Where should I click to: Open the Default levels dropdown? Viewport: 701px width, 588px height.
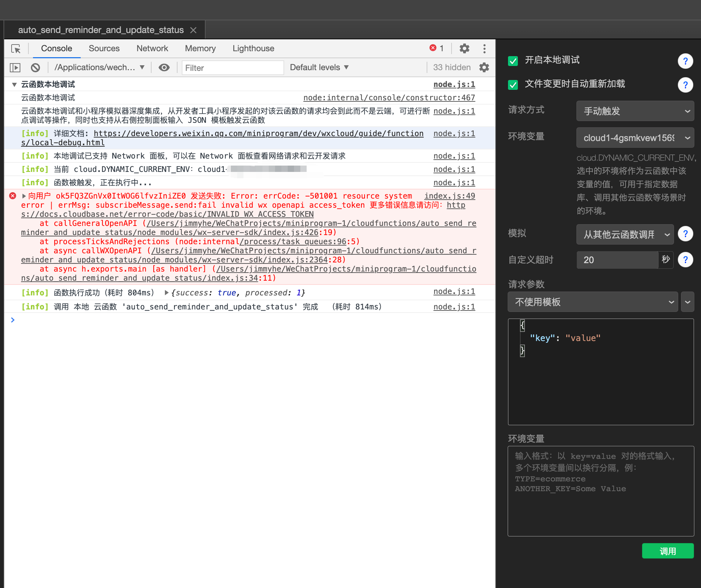pyautogui.click(x=319, y=67)
